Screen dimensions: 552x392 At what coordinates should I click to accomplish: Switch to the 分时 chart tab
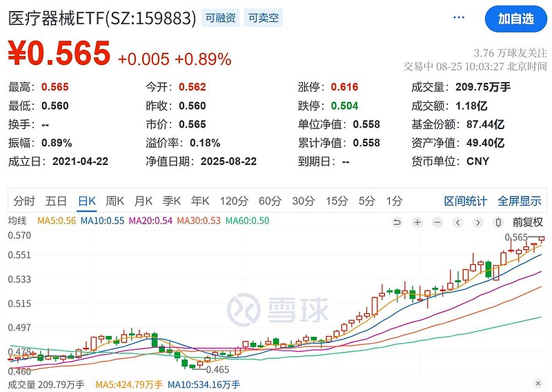24,201
